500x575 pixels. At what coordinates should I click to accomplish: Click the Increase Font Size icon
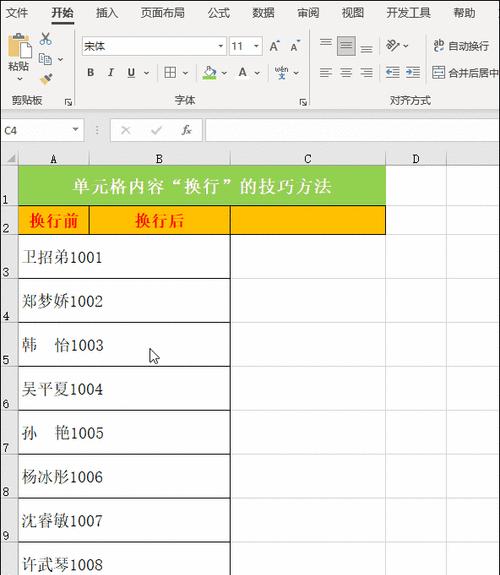coord(274,46)
